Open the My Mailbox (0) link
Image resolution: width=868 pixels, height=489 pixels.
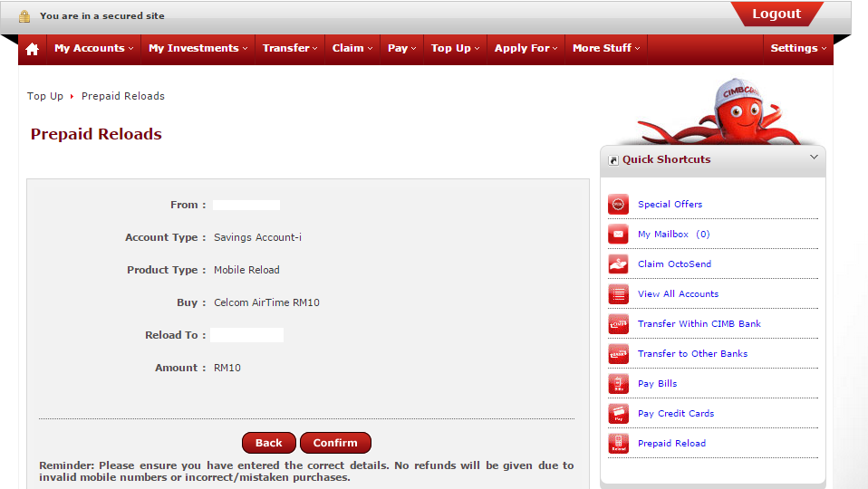click(x=674, y=234)
